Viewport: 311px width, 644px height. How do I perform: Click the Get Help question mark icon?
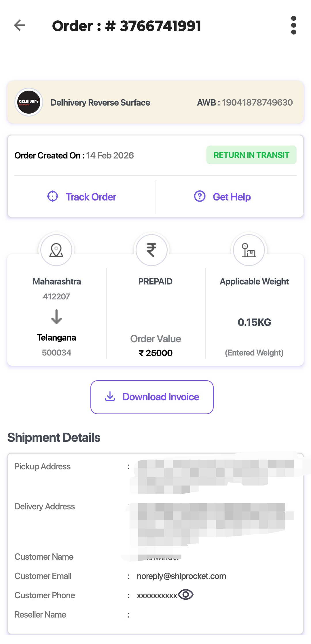point(200,196)
